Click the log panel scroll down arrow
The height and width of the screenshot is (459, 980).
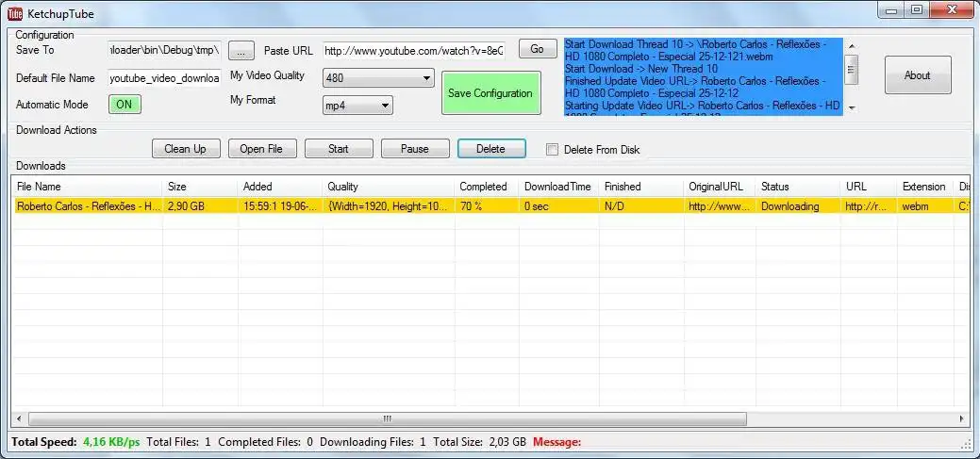(x=851, y=108)
